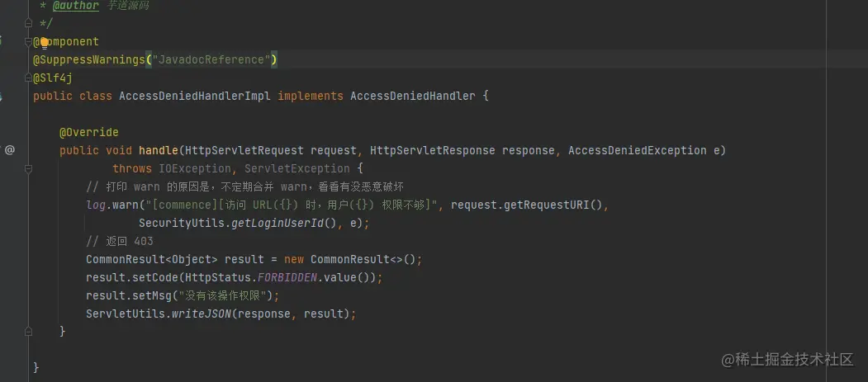Image resolution: width=868 pixels, height=382 pixels.
Task: Click the @author Javadoc tag
Action: [x=76, y=6]
